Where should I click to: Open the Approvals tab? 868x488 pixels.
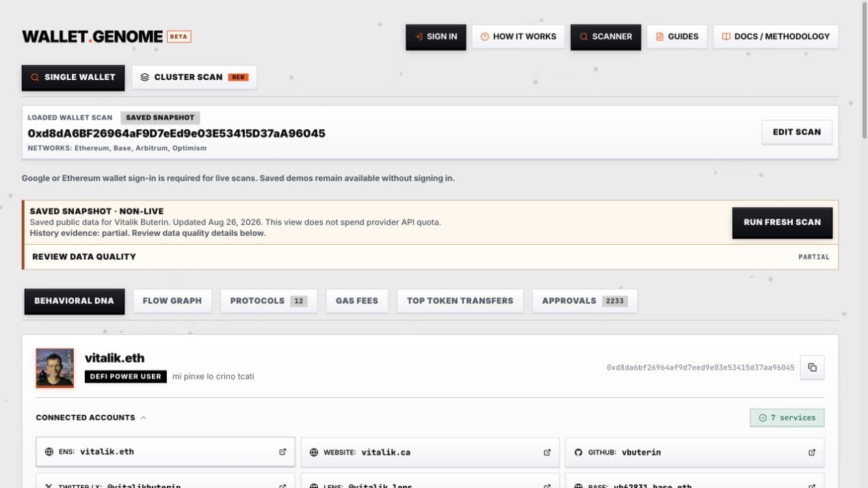pyautogui.click(x=585, y=301)
